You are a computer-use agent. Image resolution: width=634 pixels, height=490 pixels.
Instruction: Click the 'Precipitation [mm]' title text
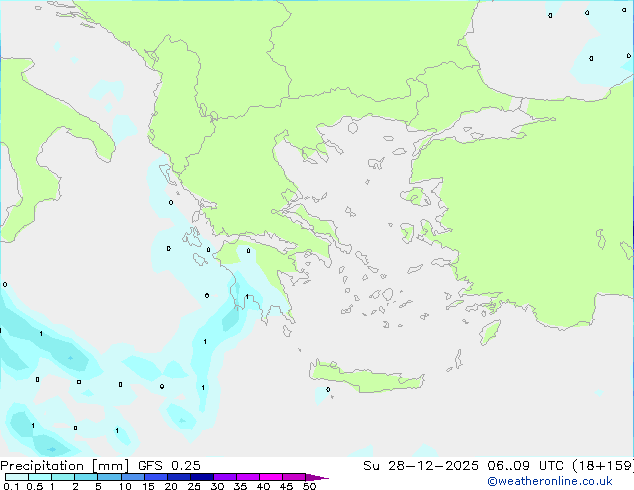click(x=65, y=466)
